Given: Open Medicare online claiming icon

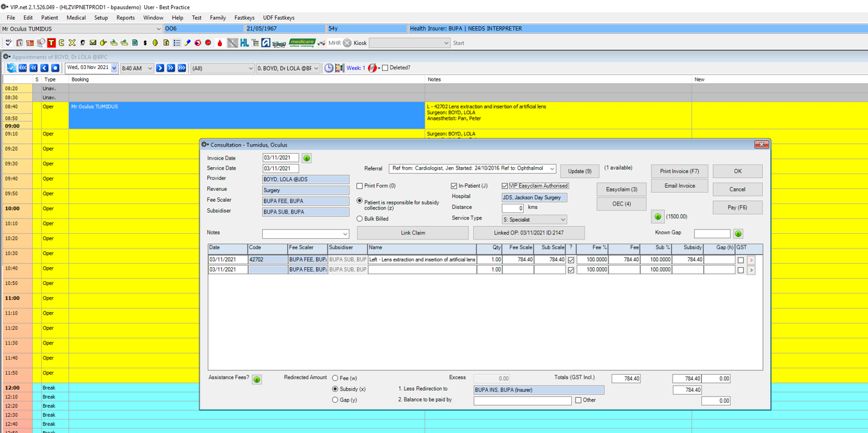Looking at the screenshot, I should [x=302, y=43].
